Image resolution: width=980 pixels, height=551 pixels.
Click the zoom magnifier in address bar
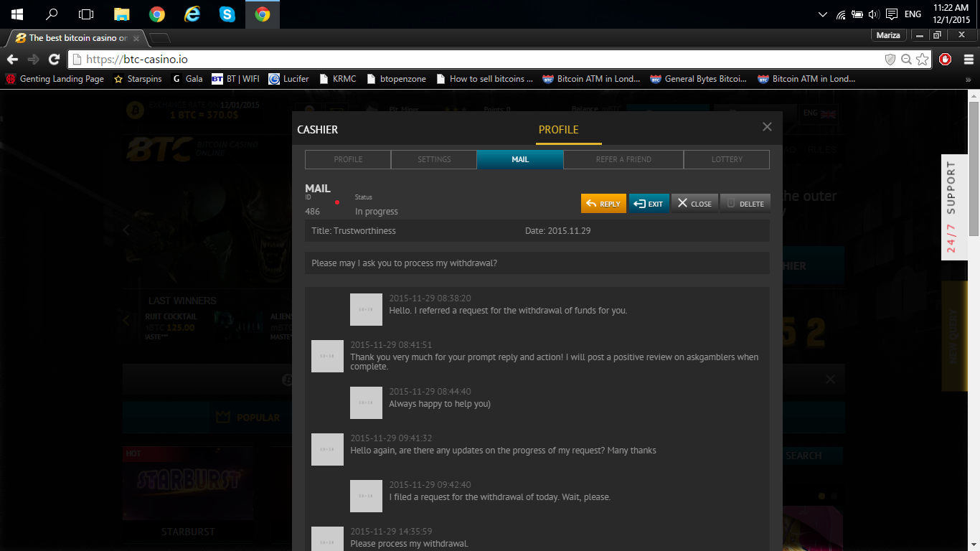[x=906, y=60]
